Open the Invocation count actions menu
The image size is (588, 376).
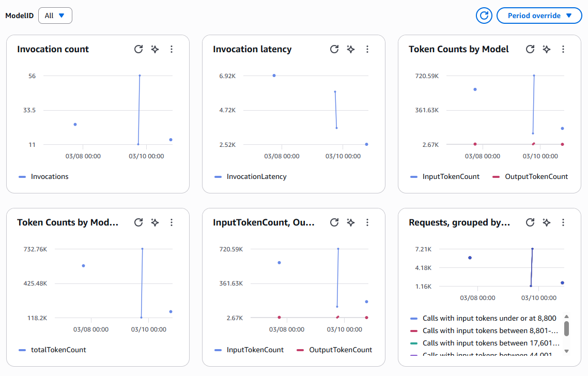[x=171, y=49]
